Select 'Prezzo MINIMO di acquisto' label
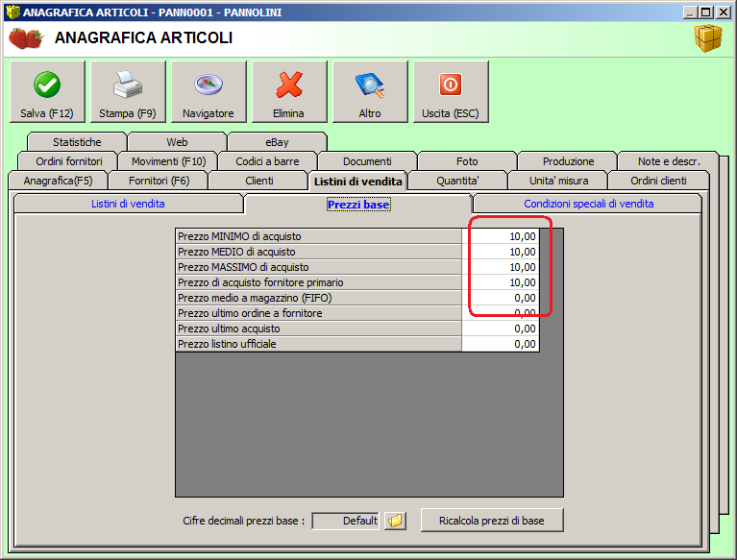The image size is (737, 560). tap(318, 236)
